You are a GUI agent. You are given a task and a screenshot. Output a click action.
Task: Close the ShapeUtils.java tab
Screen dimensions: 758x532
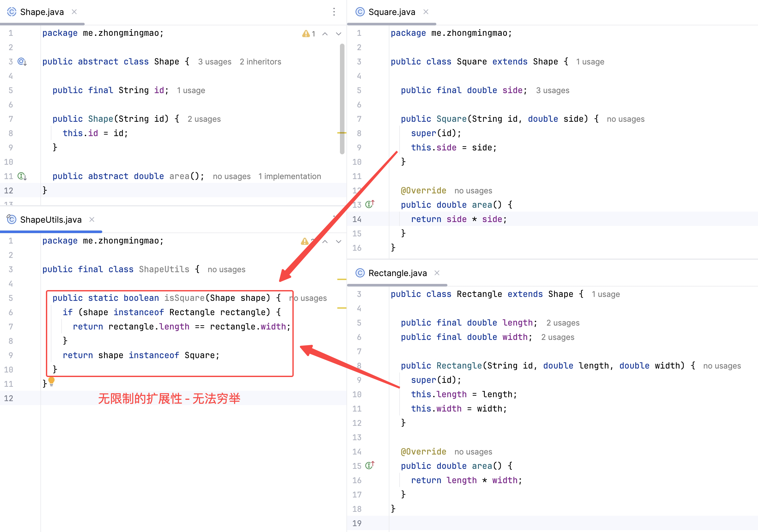(x=92, y=219)
